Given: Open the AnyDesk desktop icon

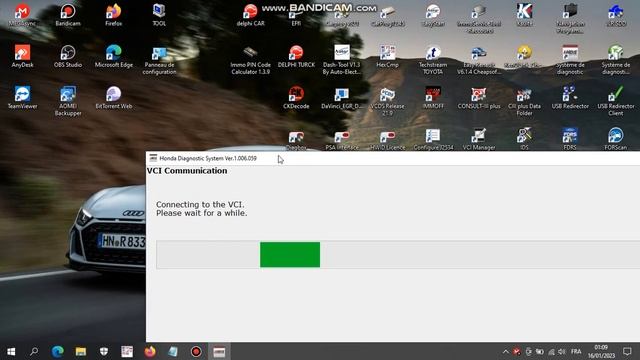Looking at the screenshot, I should point(22,56).
